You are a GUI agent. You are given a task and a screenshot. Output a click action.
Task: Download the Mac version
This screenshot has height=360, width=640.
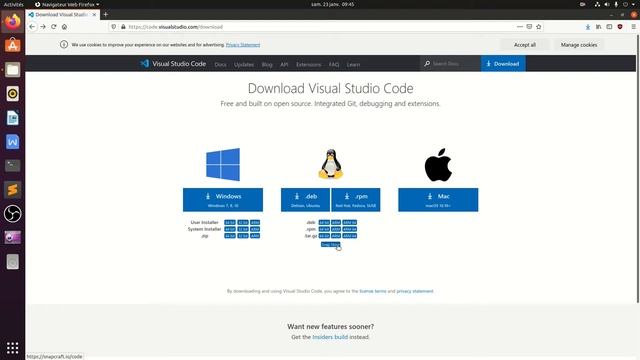click(x=438, y=200)
